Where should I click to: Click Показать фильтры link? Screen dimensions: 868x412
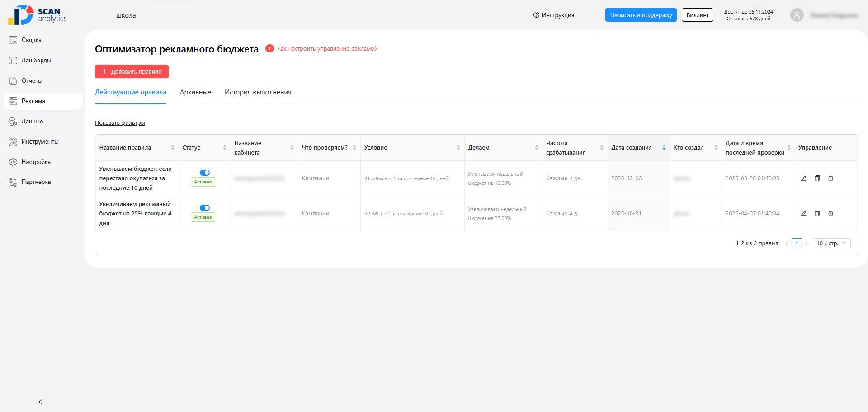[x=120, y=123]
